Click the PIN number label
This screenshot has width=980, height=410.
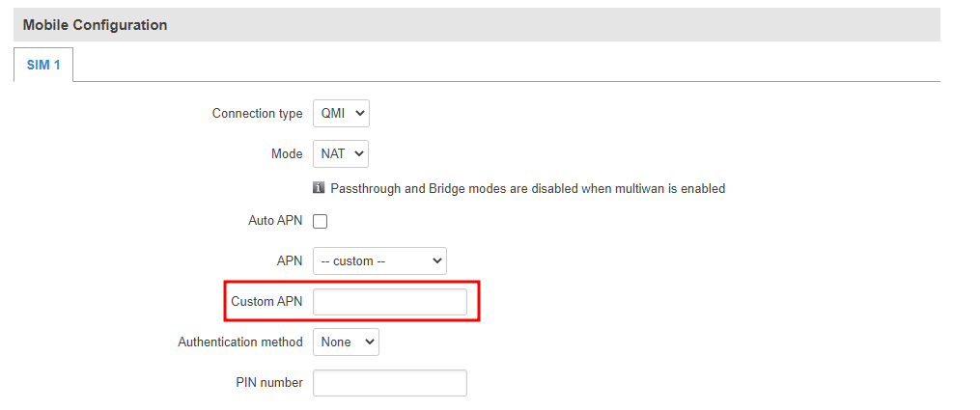click(x=269, y=383)
